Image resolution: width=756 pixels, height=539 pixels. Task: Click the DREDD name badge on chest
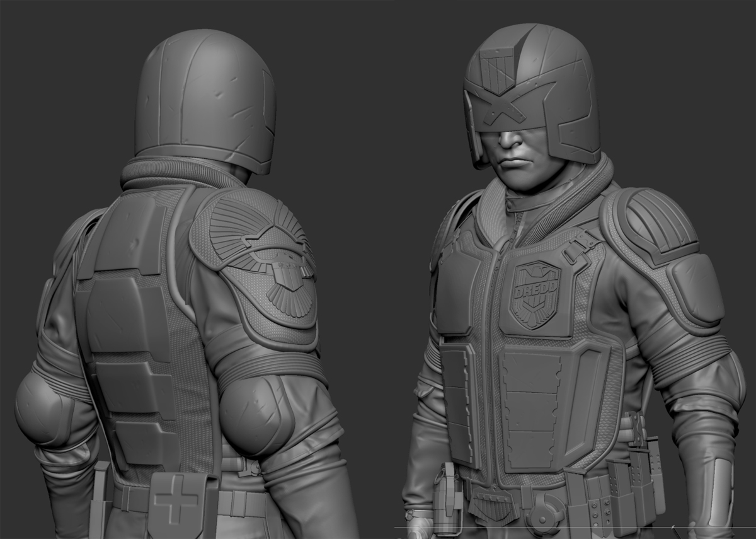535,294
